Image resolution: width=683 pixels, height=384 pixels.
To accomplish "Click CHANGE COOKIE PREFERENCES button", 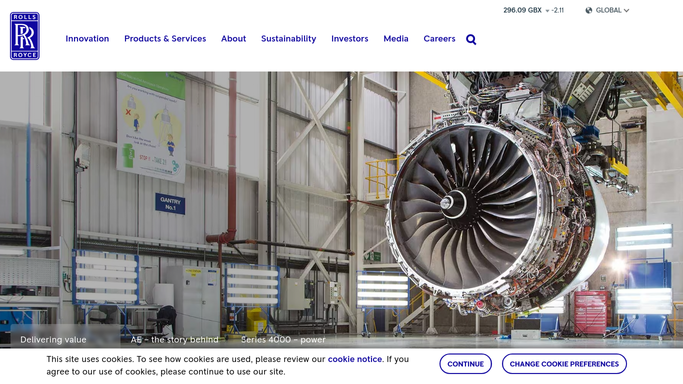I will click(x=564, y=364).
